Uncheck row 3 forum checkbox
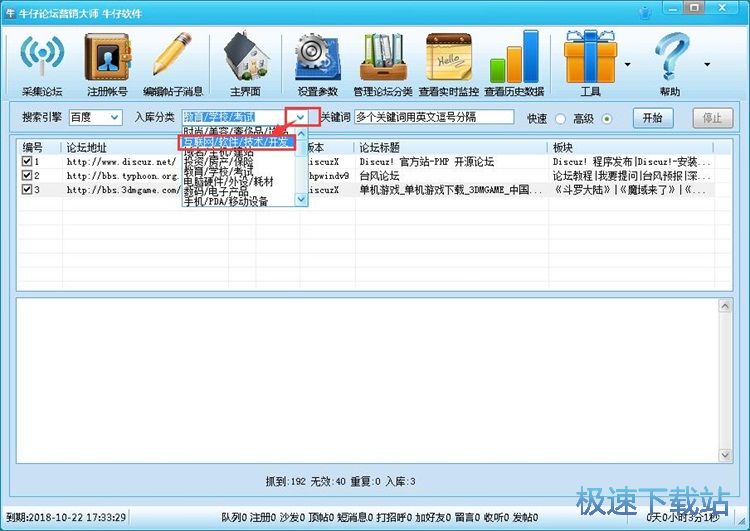This screenshot has height=531, width=750. point(27,189)
